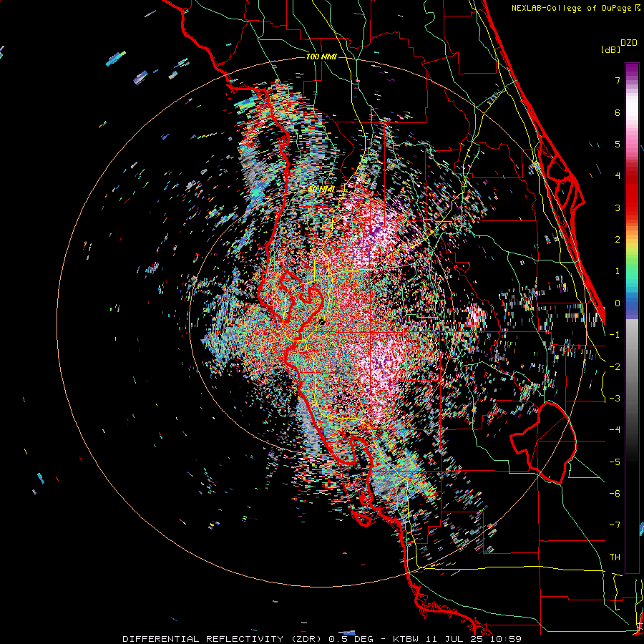Click the 0 value on the color scale
The image size is (644, 644).
pos(618,303)
